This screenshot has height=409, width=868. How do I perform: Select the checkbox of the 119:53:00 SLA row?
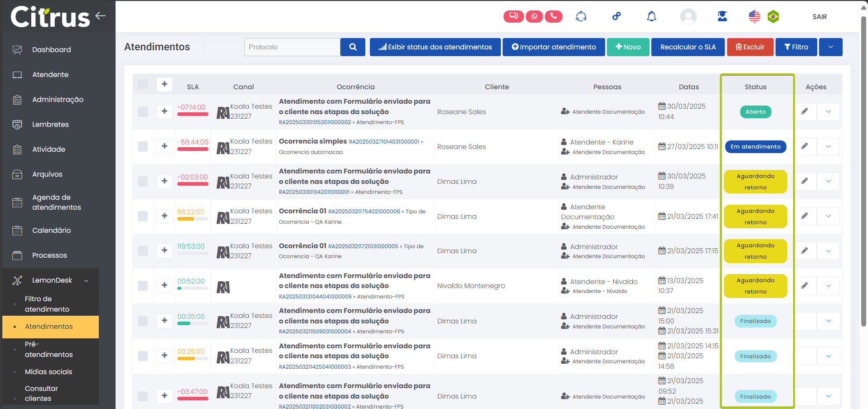tap(143, 251)
